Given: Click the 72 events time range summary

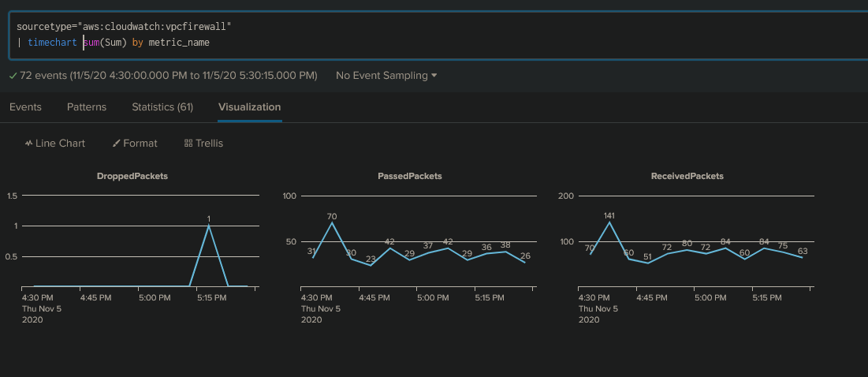Looking at the screenshot, I should [163, 75].
